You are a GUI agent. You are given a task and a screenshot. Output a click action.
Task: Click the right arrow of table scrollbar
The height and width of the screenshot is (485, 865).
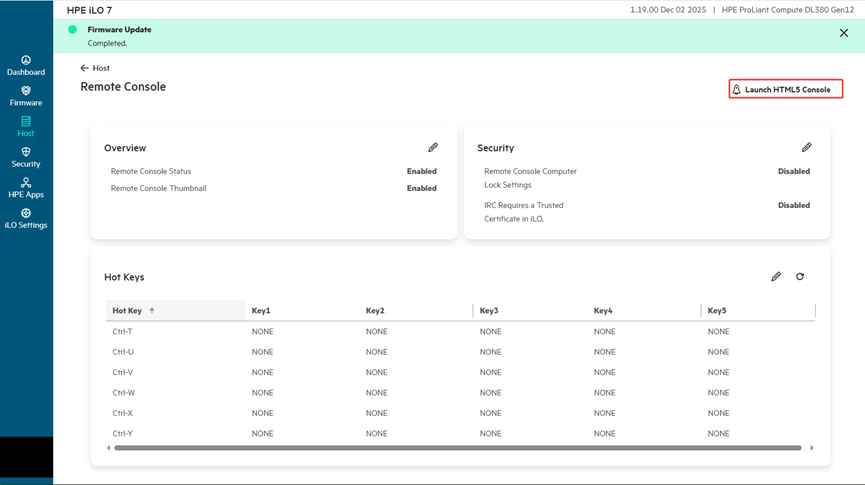tap(812, 448)
